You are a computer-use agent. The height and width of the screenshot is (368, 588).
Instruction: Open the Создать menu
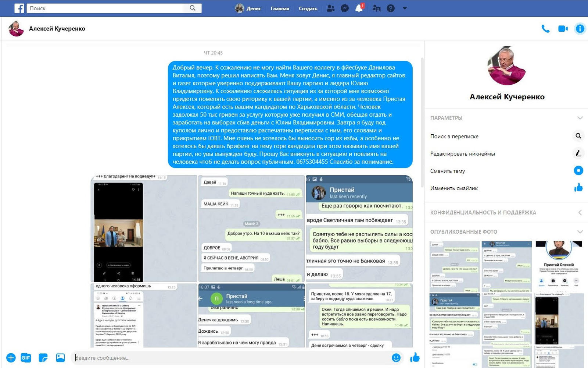tap(308, 8)
